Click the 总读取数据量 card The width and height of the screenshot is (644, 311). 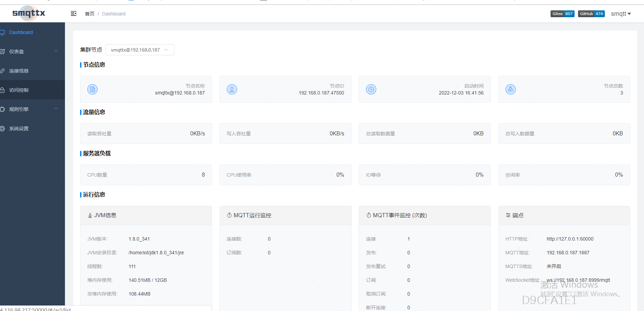pyautogui.click(x=425, y=134)
